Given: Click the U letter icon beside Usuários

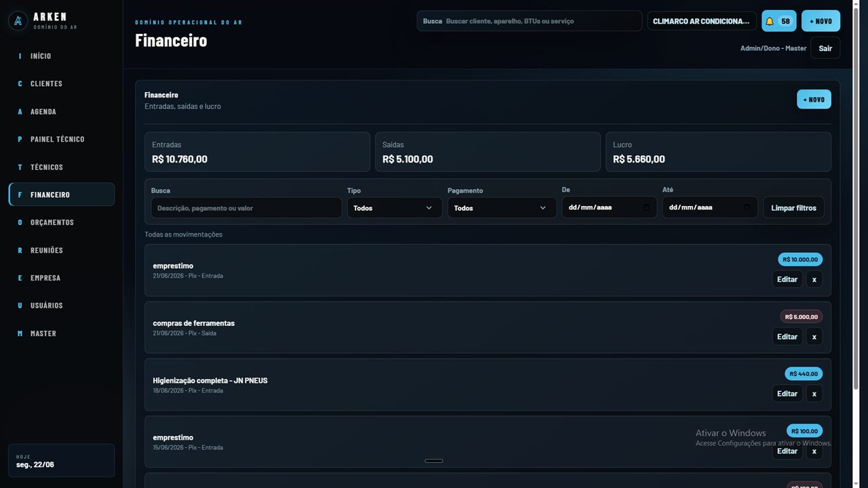Looking at the screenshot, I should [20, 306].
